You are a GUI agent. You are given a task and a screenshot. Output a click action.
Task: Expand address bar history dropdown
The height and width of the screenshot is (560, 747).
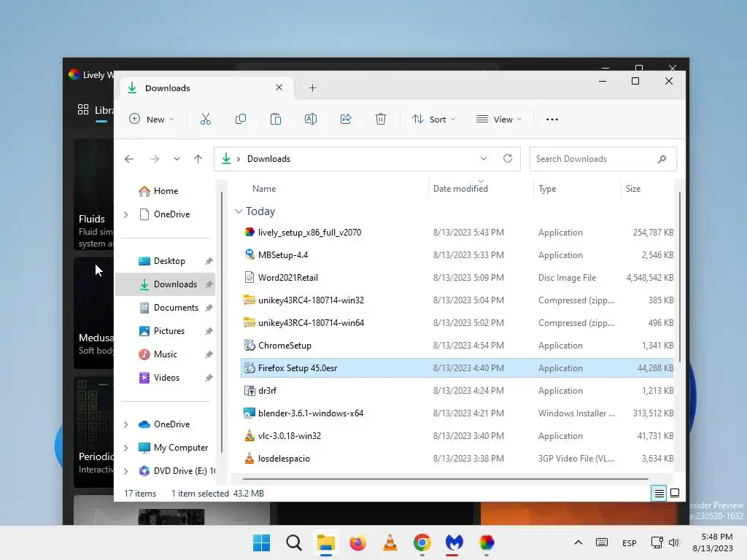(484, 158)
